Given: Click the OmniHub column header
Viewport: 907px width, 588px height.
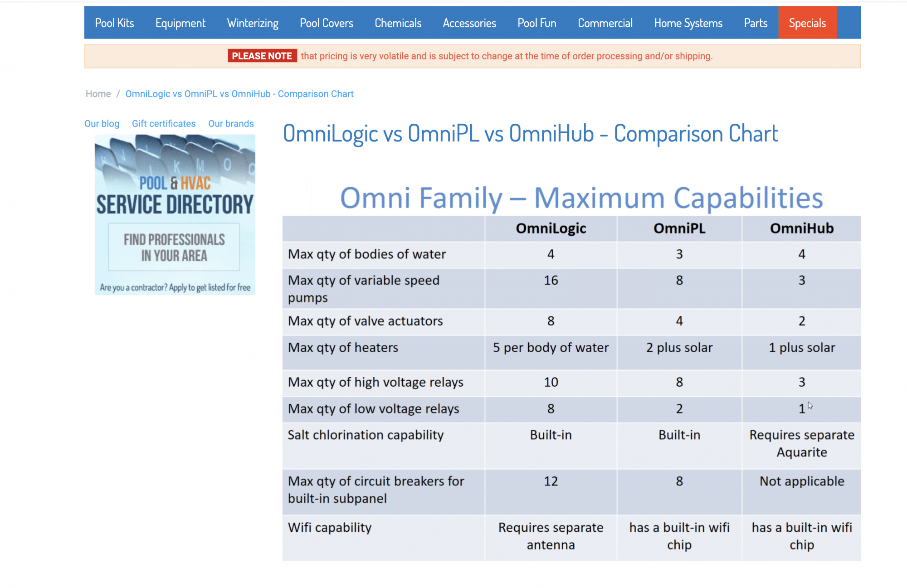Looking at the screenshot, I should (x=802, y=228).
